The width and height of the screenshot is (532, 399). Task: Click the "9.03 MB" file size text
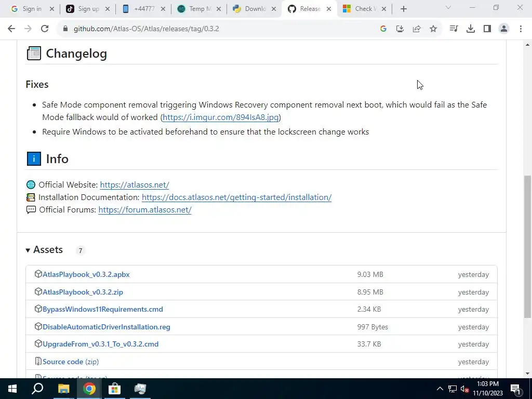coord(370,274)
